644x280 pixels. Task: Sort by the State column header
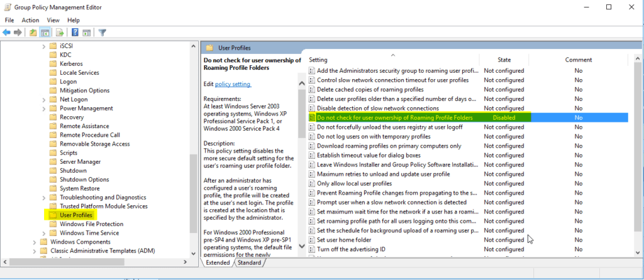pyautogui.click(x=504, y=60)
